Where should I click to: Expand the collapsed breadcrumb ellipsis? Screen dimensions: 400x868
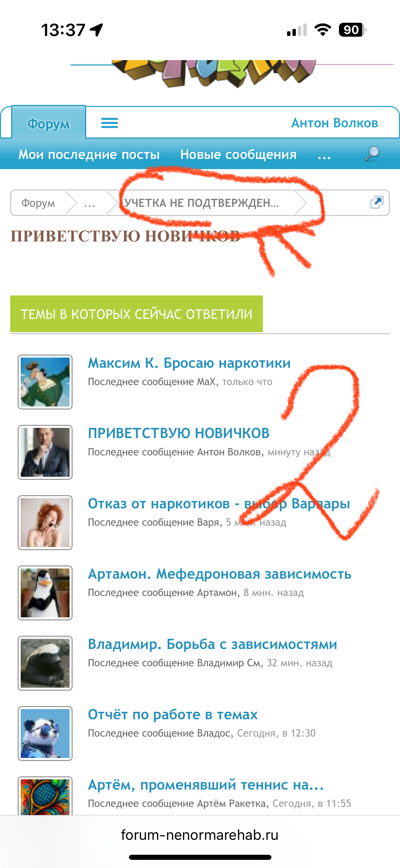(90, 203)
